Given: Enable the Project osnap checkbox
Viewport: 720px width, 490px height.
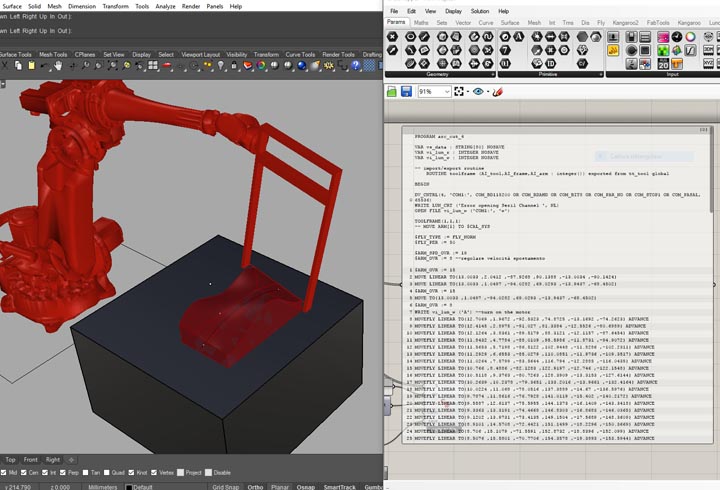Looking at the screenshot, I should [180, 473].
